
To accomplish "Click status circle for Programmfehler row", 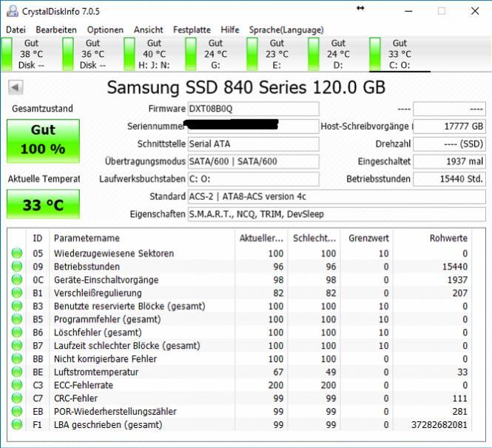I will coord(17,319).
